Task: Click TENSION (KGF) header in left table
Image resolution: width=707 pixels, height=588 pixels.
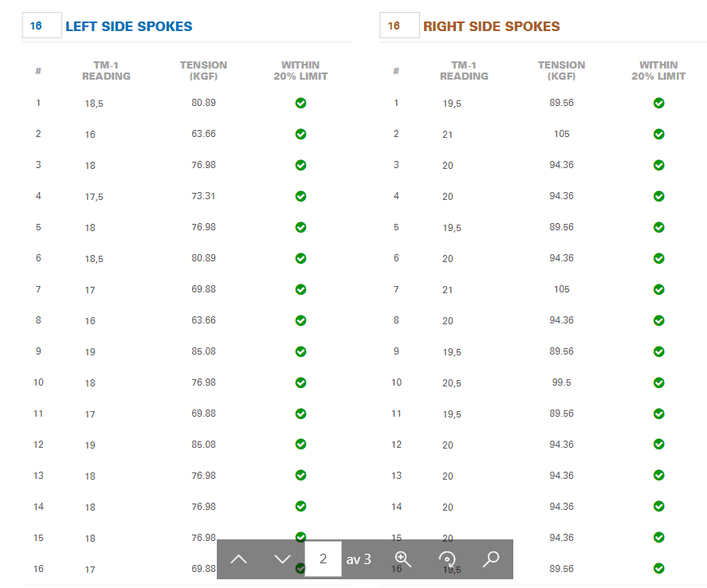Action: 203,71
